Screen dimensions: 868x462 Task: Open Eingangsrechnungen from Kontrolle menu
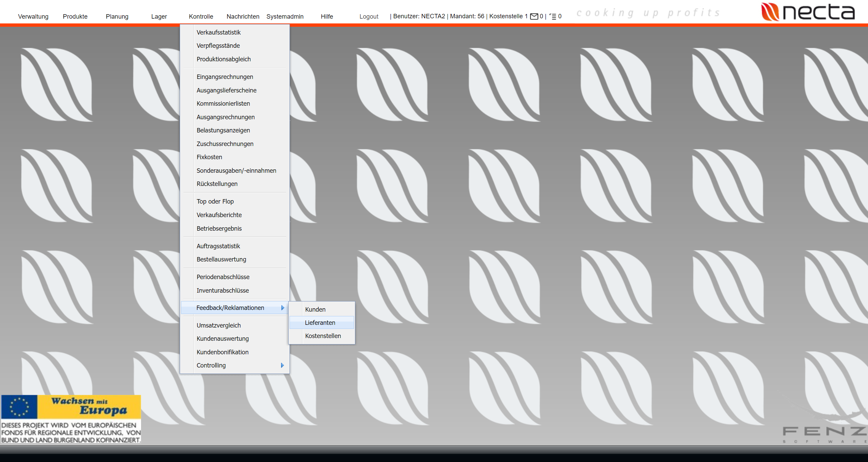tap(224, 77)
